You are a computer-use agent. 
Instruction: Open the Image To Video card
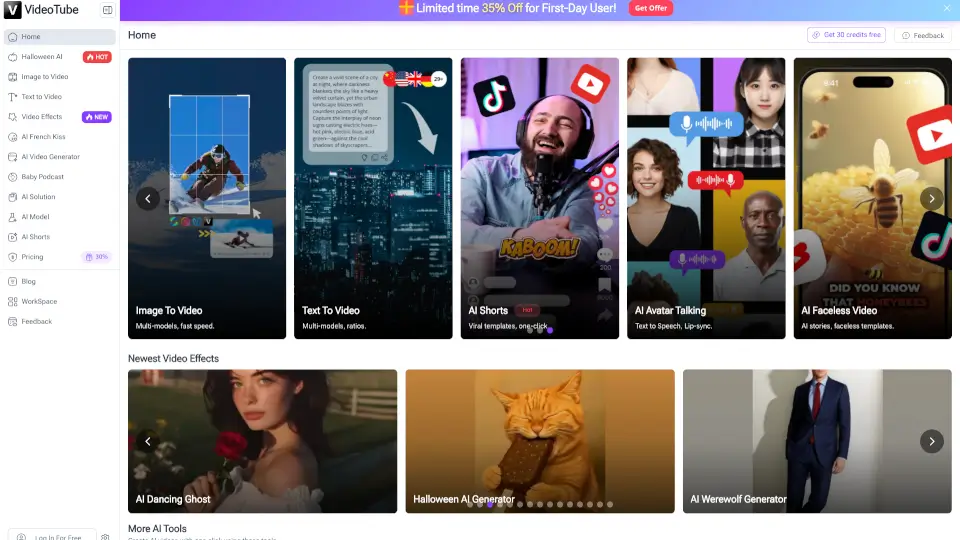tap(207, 198)
